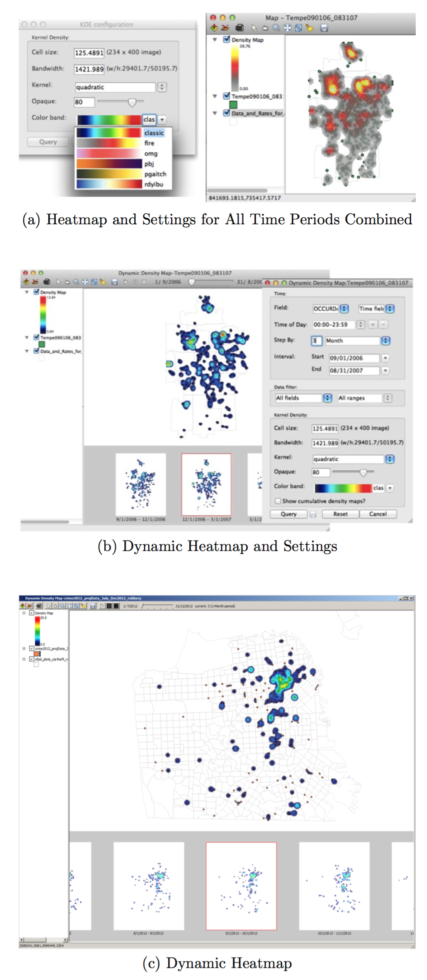This screenshot has height=980, width=427.
Task: Toggle Density Map checkbox in the crime2012 window
Action: coord(32,613)
